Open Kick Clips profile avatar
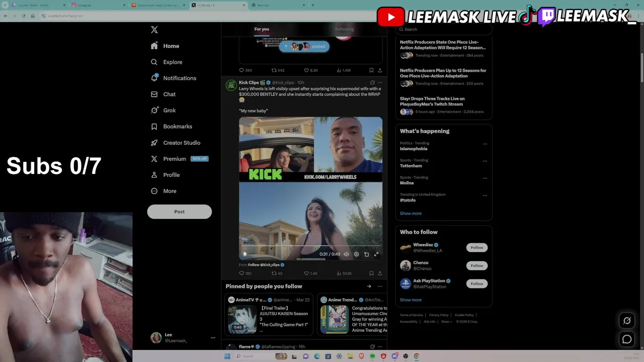Screen dimensions: 644x362 click(231, 84)
